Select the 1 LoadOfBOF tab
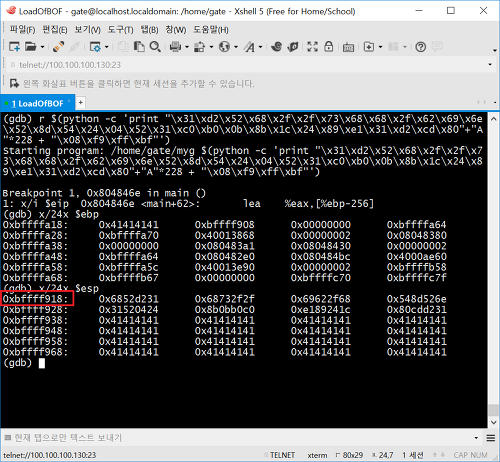The image size is (500, 462). point(38,104)
